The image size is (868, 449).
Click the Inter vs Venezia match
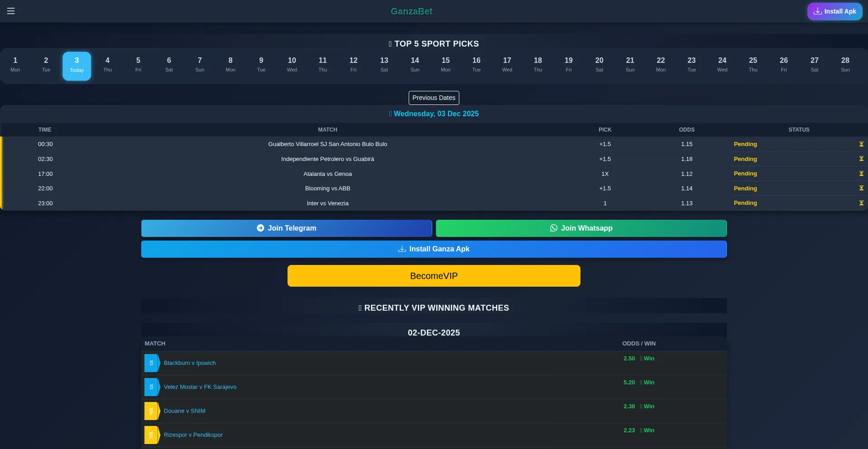tap(328, 203)
